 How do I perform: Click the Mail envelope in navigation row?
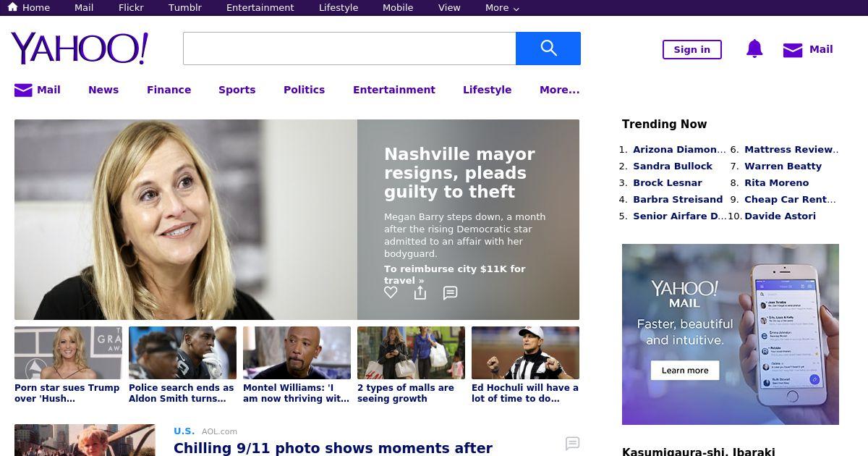tap(23, 90)
